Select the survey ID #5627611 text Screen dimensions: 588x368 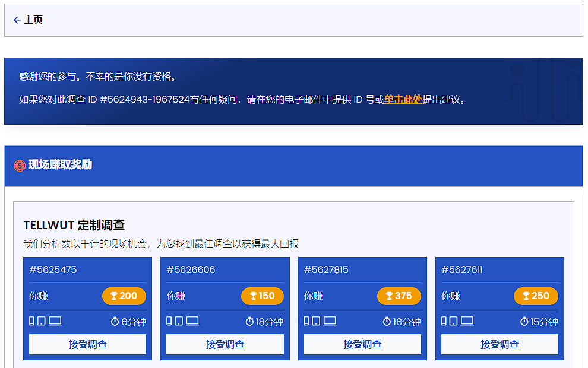point(462,270)
